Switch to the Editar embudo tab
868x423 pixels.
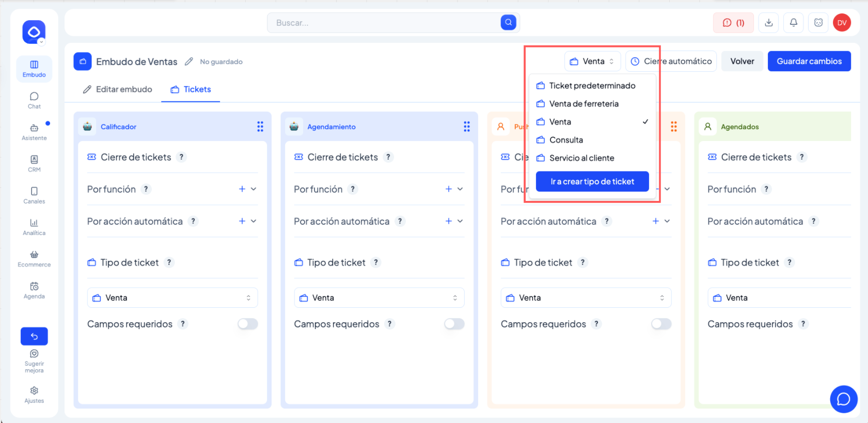coord(118,89)
